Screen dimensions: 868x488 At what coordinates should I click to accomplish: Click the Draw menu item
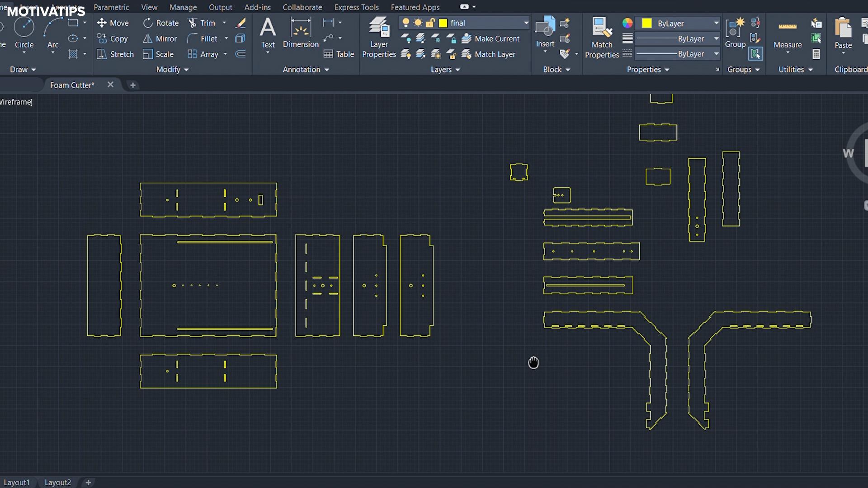21,69
